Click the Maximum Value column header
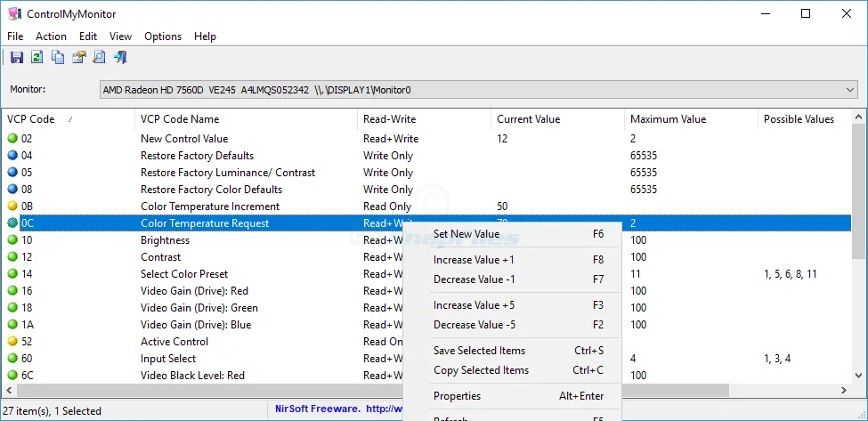The width and height of the screenshot is (868, 421). (x=668, y=119)
